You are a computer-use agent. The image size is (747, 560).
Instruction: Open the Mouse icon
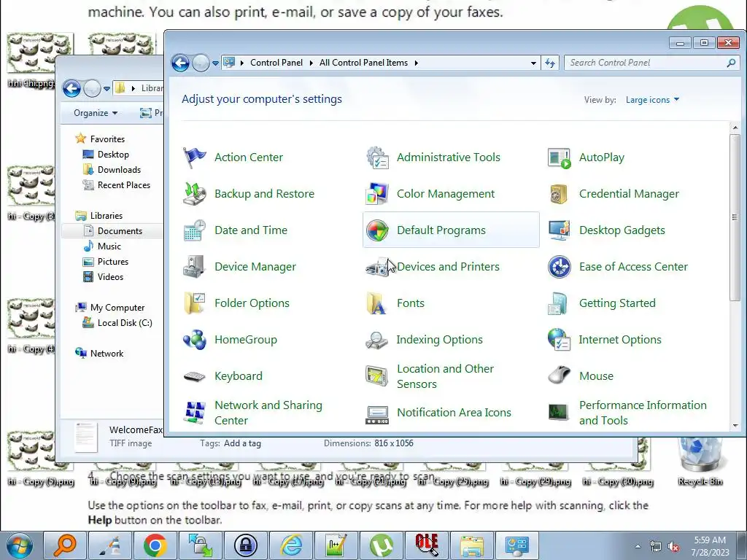(559, 376)
